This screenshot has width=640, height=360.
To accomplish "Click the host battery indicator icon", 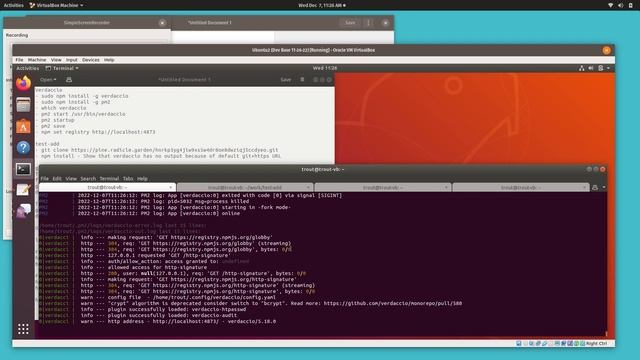I will 631,5.
